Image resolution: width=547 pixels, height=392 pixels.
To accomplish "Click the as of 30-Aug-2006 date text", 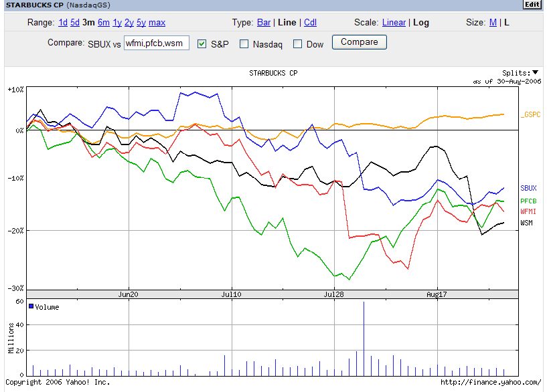I will (507, 81).
